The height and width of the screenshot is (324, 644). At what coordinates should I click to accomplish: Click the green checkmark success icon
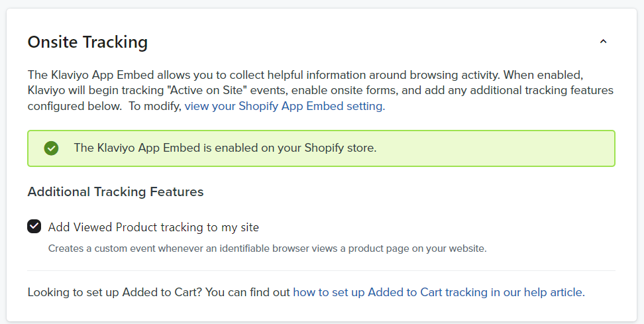[x=51, y=148]
